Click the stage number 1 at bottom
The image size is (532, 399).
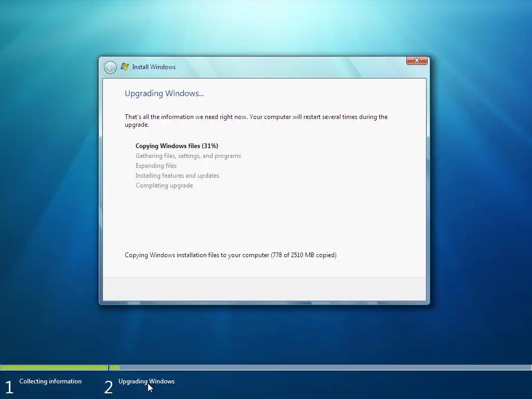click(x=9, y=387)
